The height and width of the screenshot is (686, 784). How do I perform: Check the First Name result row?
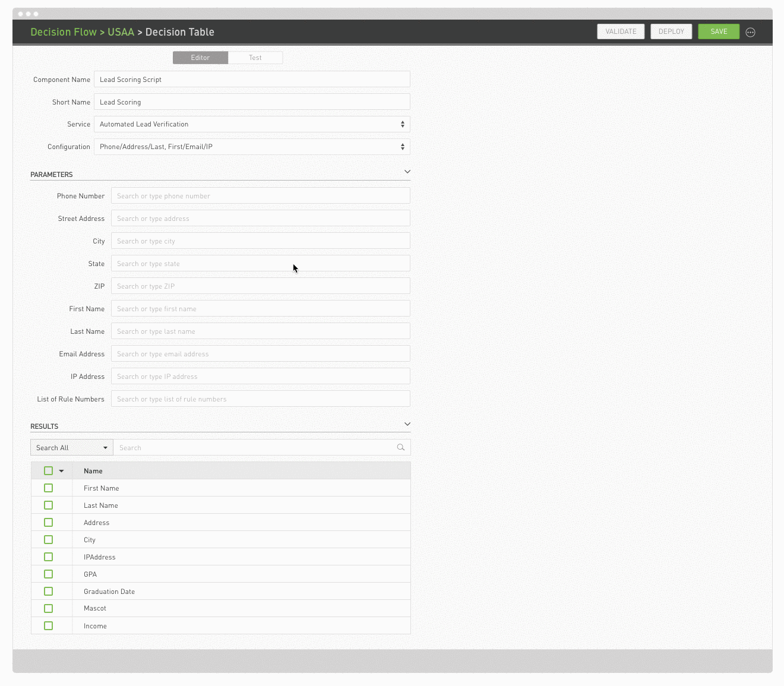point(49,488)
